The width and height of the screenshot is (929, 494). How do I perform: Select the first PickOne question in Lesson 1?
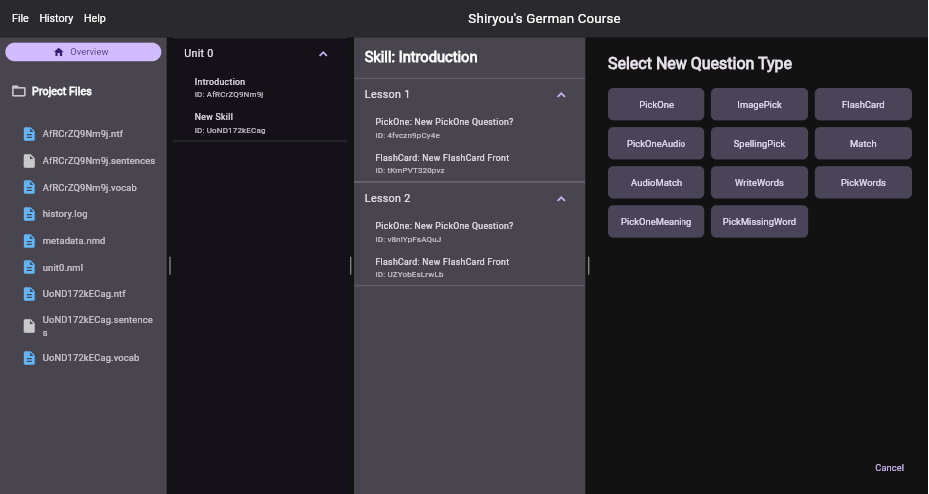click(x=443, y=122)
